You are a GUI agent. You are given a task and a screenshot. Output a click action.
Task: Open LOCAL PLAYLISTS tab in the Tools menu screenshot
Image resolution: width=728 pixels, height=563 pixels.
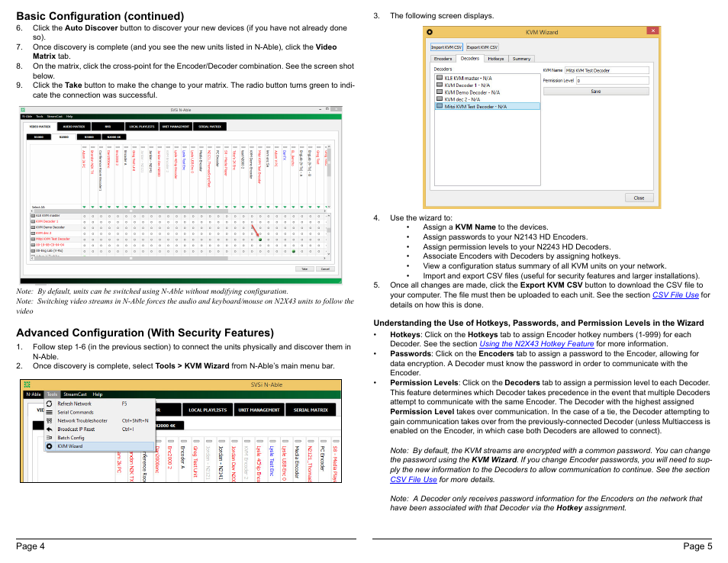point(208,410)
